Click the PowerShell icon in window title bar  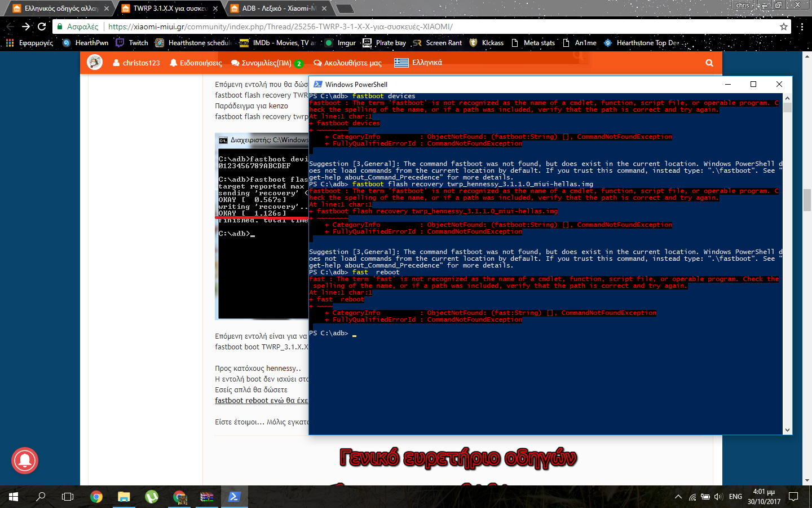coord(318,84)
